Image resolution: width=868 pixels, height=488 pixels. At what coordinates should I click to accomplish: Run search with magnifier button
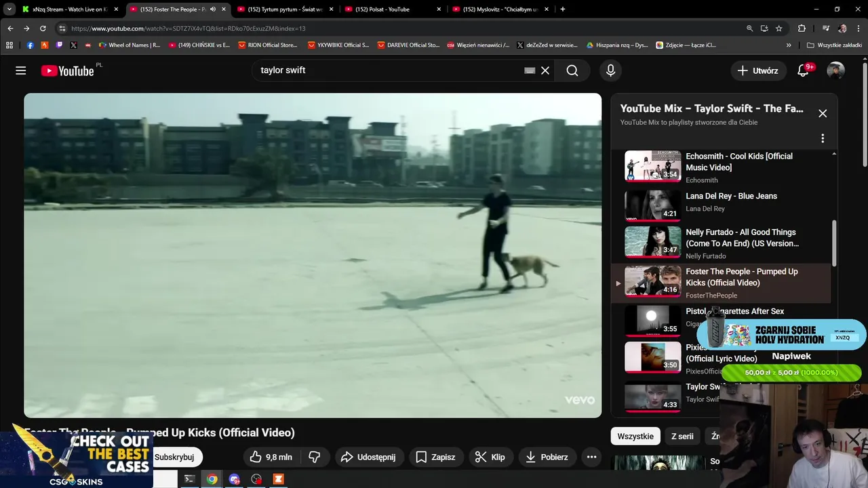click(x=572, y=70)
